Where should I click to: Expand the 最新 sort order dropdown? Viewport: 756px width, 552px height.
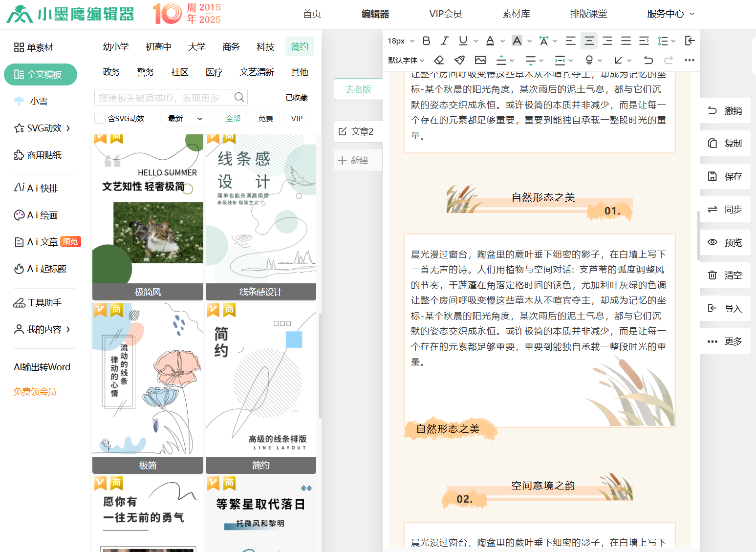[185, 118]
